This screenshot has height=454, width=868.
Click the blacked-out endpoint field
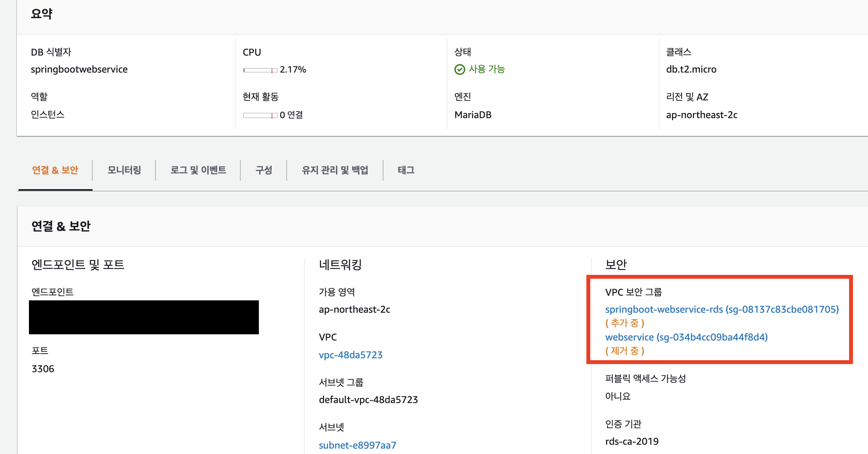coord(144,317)
